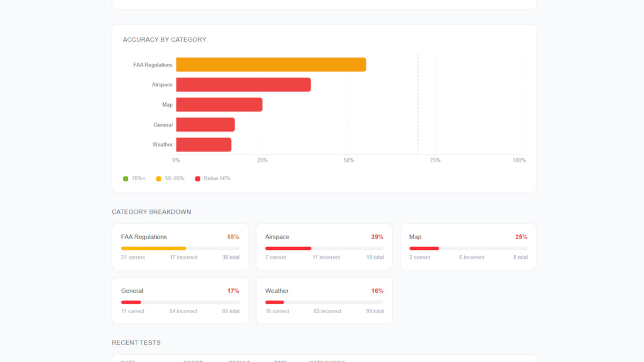Open the Weather category card title

point(277,291)
